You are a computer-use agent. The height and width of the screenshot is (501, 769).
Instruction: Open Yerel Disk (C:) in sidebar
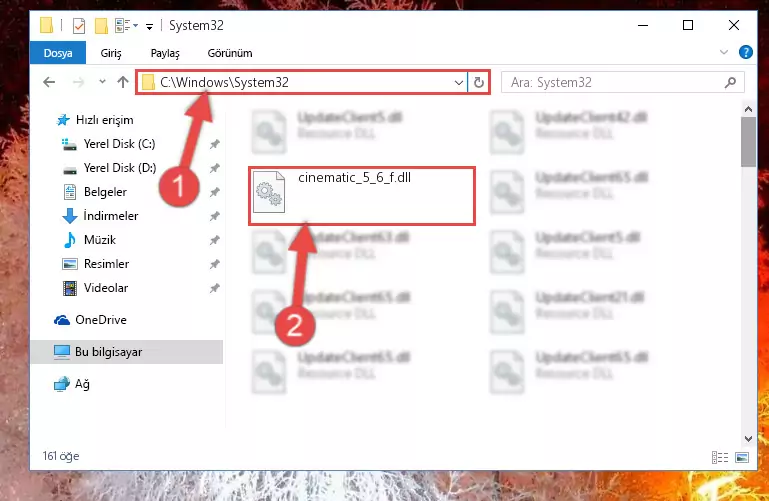coord(119,144)
